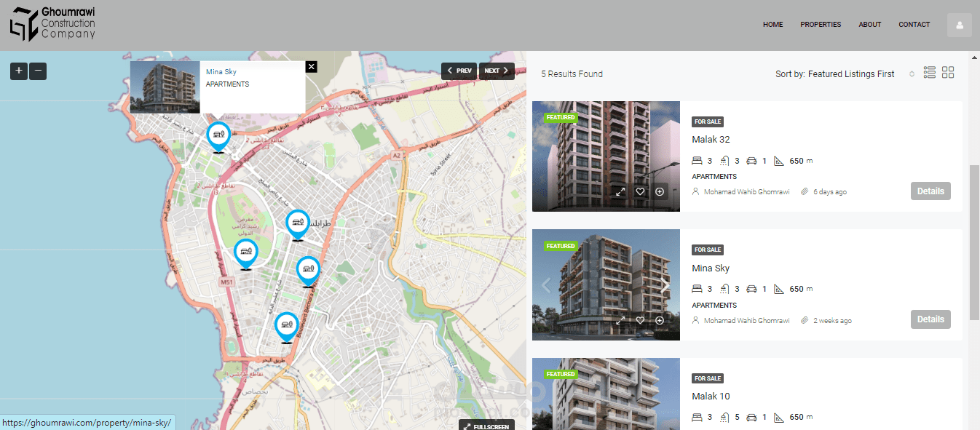Image resolution: width=980 pixels, height=430 pixels.
Task: Click the APARTMENTS type under Mina Sky
Action: (714, 306)
